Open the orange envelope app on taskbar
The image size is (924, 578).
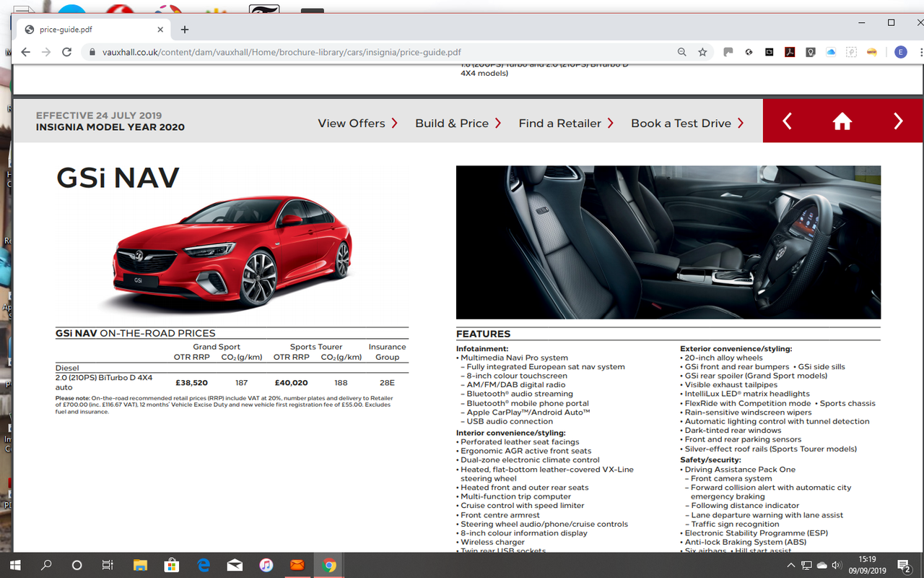297,565
